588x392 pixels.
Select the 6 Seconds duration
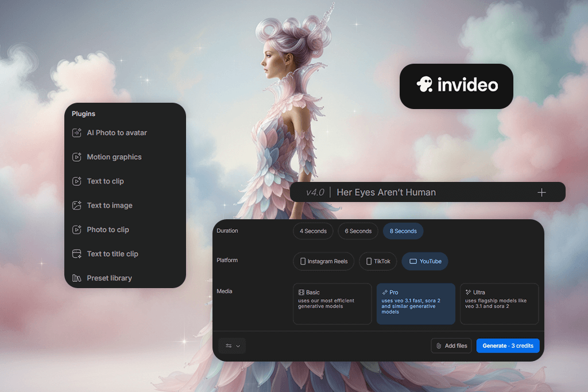tap(358, 231)
